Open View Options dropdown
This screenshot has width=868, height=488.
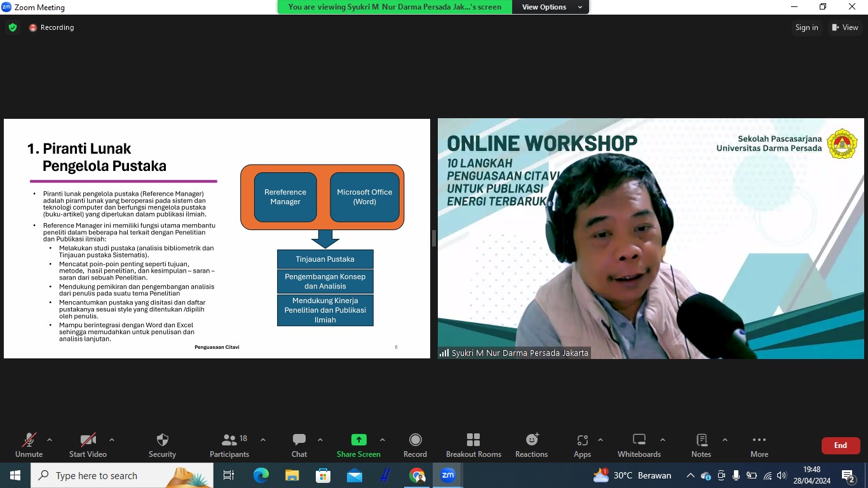552,7
